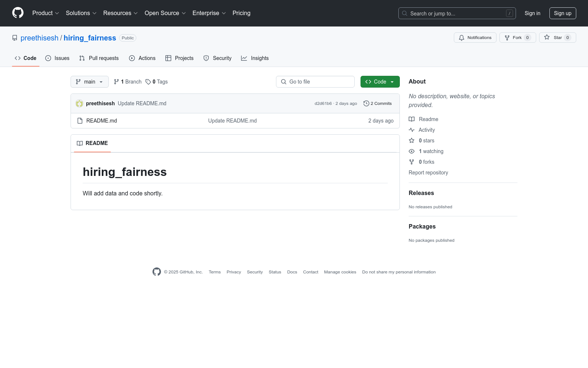This screenshot has width=588, height=368.
Task: Click the tag icon next to 0 Tags
Action: point(148,82)
